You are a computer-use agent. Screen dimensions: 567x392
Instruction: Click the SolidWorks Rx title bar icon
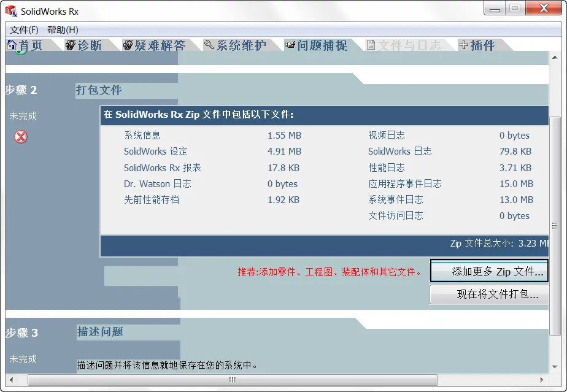[x=11, y=11]
